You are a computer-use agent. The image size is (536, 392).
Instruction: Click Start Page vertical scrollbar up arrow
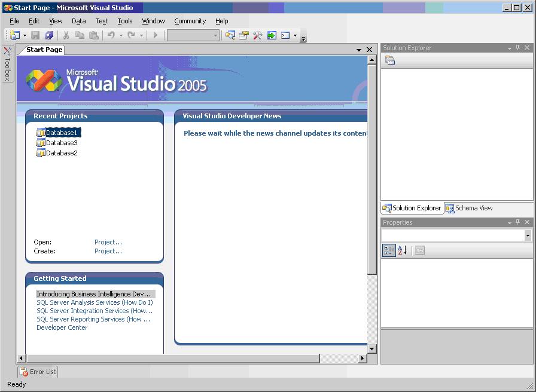point(372,60)
